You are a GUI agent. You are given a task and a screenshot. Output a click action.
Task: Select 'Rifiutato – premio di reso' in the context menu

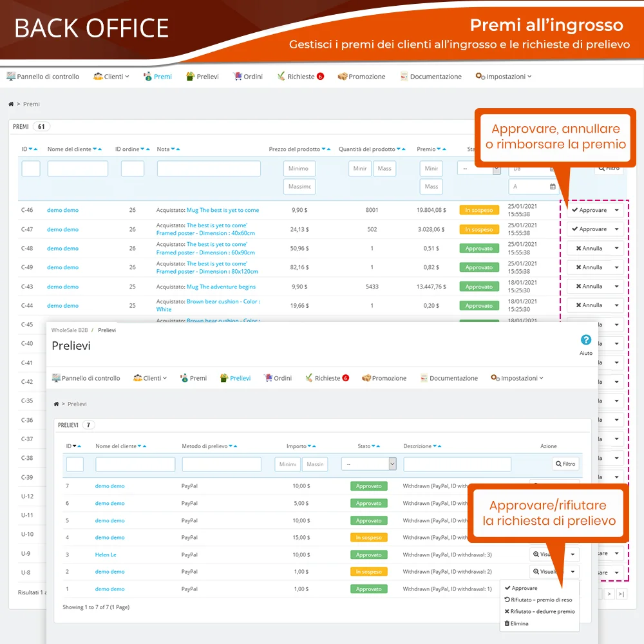coord(540,600)
